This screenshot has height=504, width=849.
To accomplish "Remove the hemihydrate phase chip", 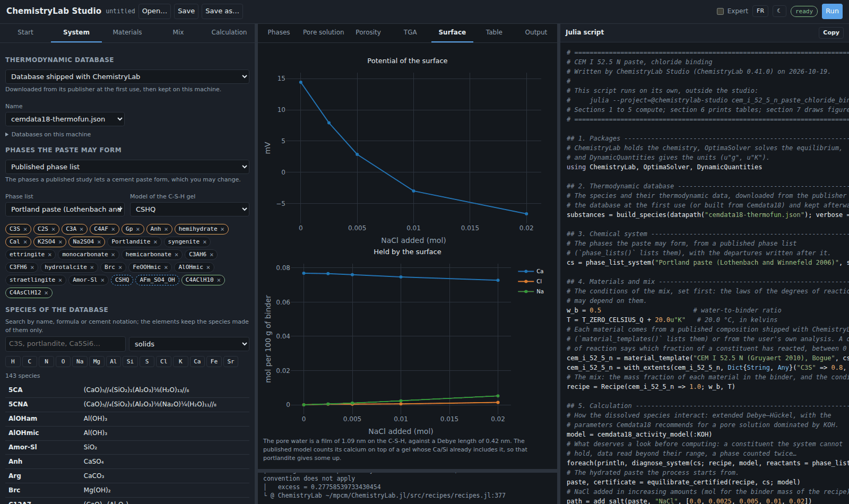I will click(x=222, y=229).
